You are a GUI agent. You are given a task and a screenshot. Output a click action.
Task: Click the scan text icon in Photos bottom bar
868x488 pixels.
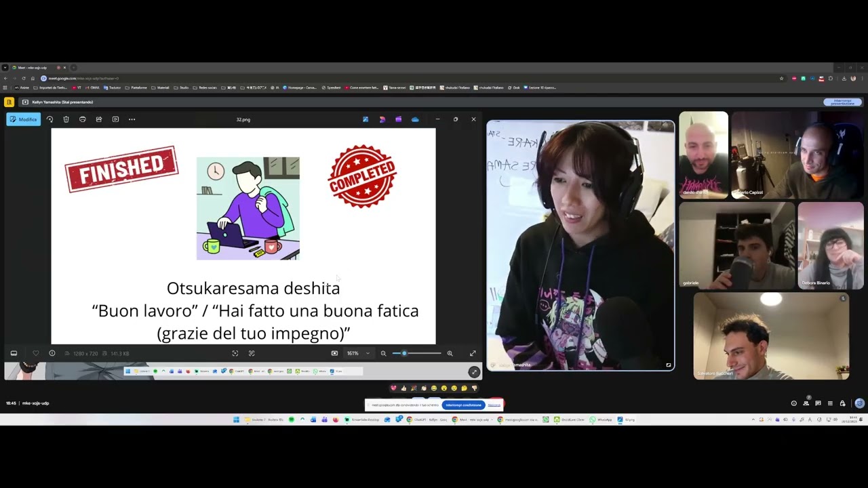pyautogui.click(x=252, y=353)
